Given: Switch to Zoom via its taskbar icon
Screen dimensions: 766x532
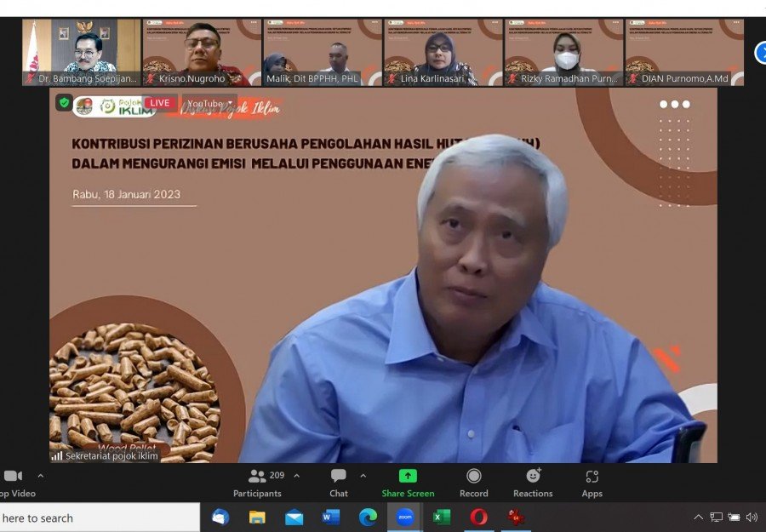Looking at the screenshot, I should tap(404, 517).
